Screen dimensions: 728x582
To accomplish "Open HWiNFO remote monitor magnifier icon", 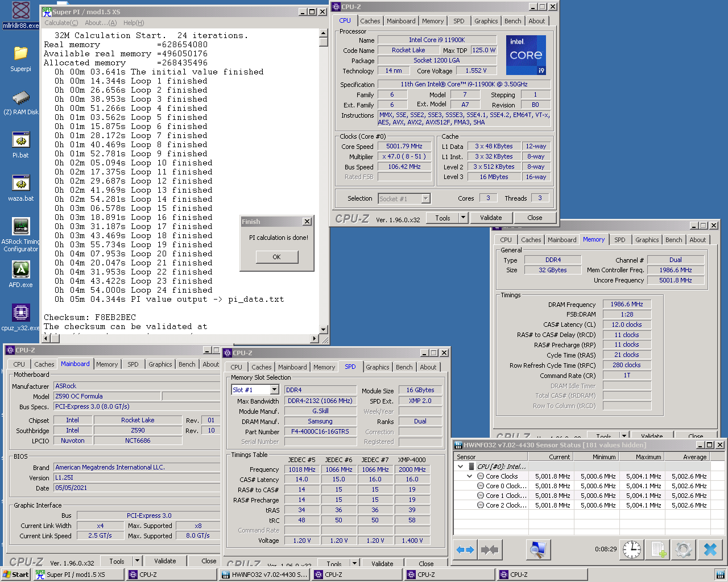I will click(537, 550).
